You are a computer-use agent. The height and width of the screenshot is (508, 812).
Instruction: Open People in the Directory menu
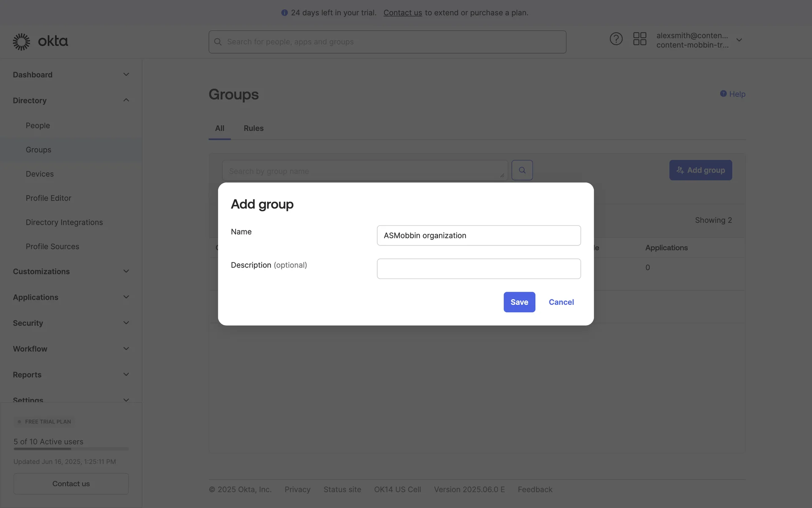(38, 126)
